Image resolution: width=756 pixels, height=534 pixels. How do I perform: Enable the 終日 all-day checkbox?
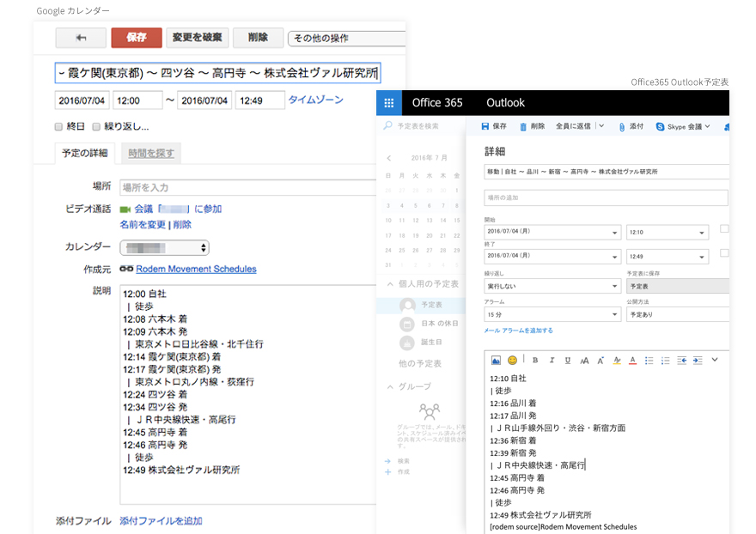58,127
